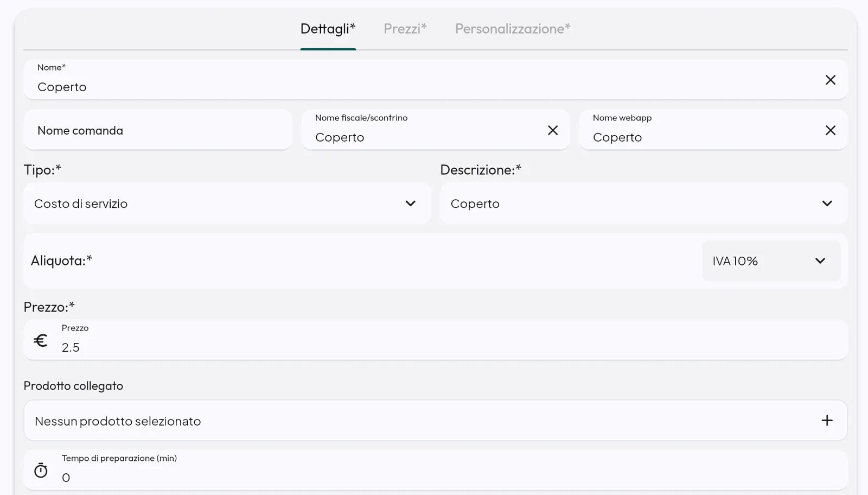Focus the Nome comanda input field
This screenshot has height=495, width=868.
(158, 130)
